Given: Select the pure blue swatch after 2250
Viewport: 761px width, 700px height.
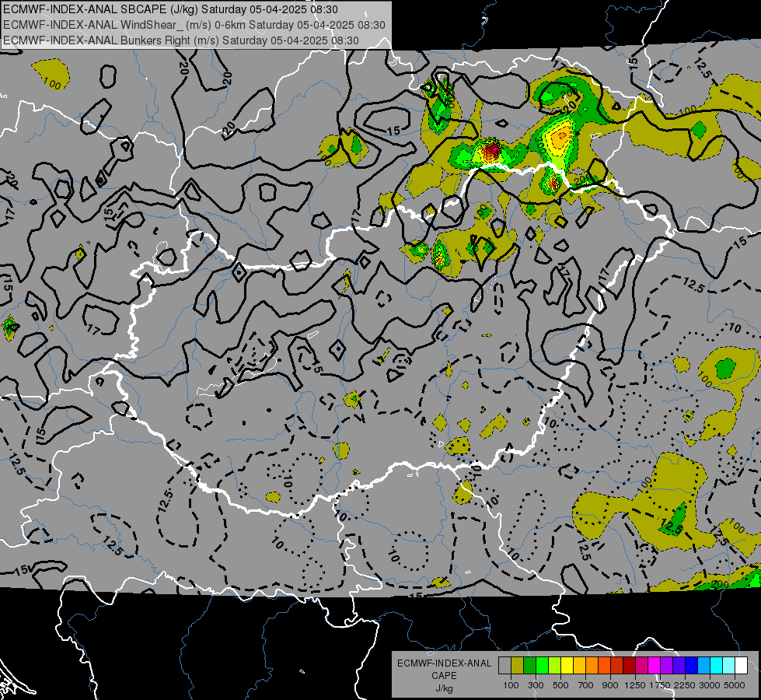Looking at the screenshot, I should 692,666.
